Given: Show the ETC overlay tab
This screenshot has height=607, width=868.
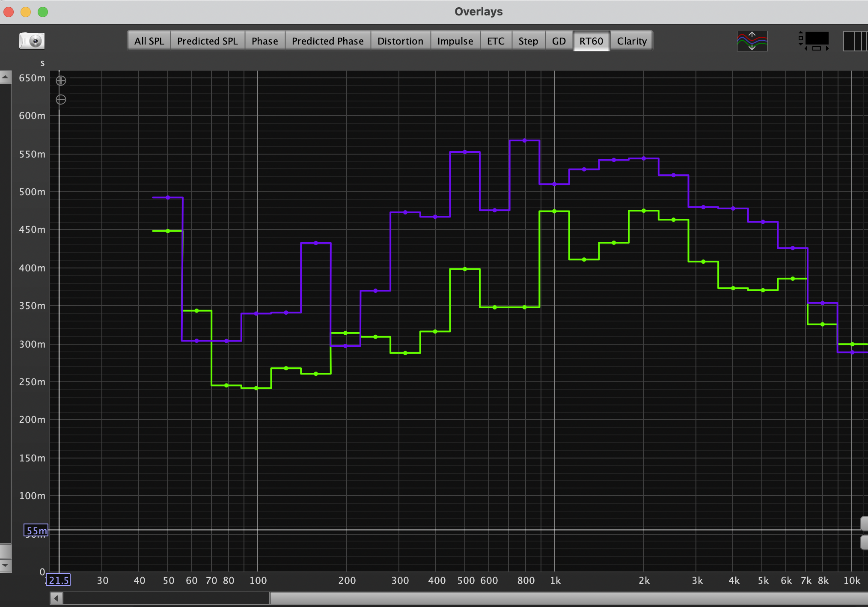Looking at the screenshot, I should point(496,41).
